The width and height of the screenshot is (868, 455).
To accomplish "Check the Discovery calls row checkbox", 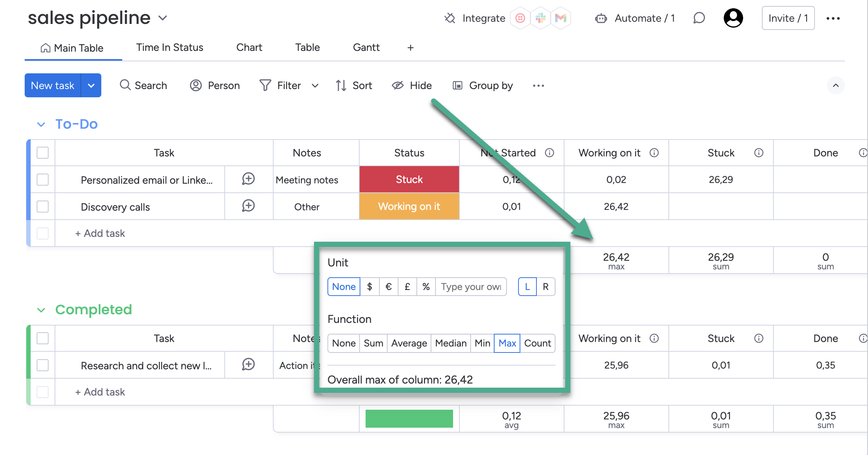I will pos(43,207).
